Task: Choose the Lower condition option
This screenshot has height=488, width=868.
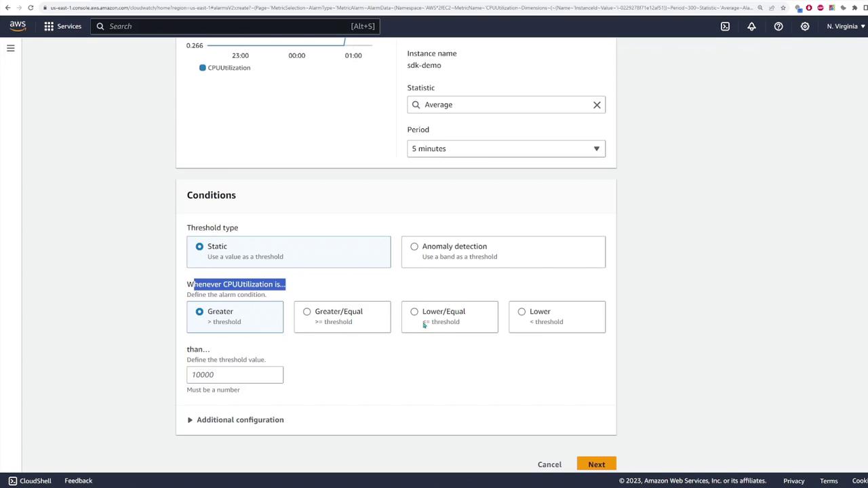Action: coord(557,317)
